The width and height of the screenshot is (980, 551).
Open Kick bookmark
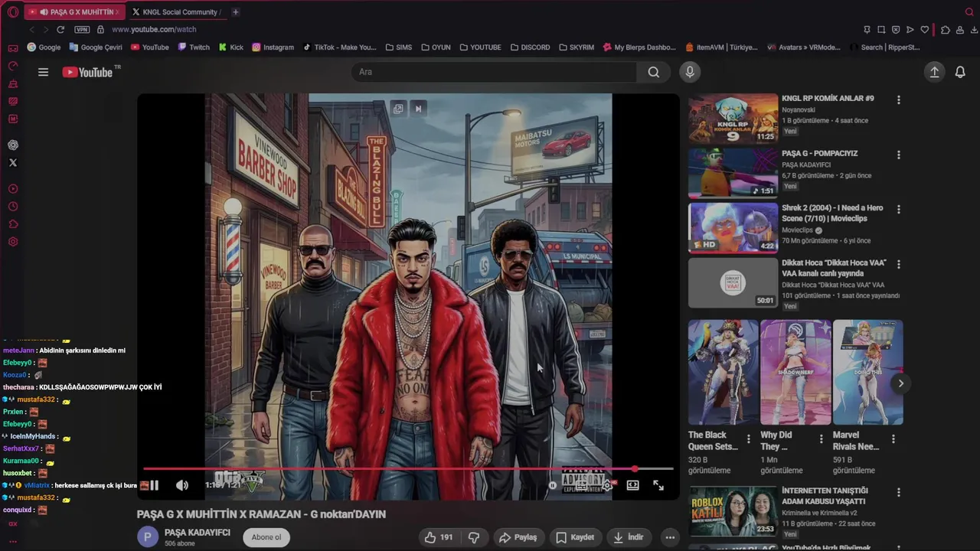230,47
